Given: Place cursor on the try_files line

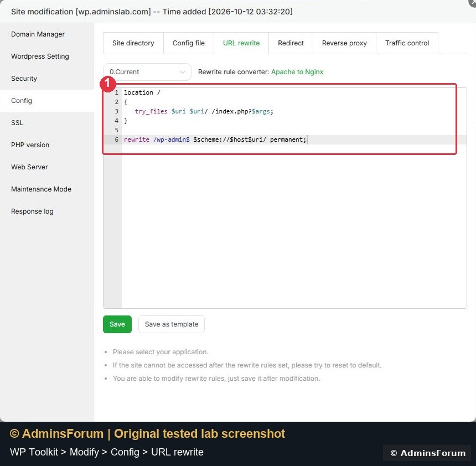Looking at the screenshot, I should (204, 111).
